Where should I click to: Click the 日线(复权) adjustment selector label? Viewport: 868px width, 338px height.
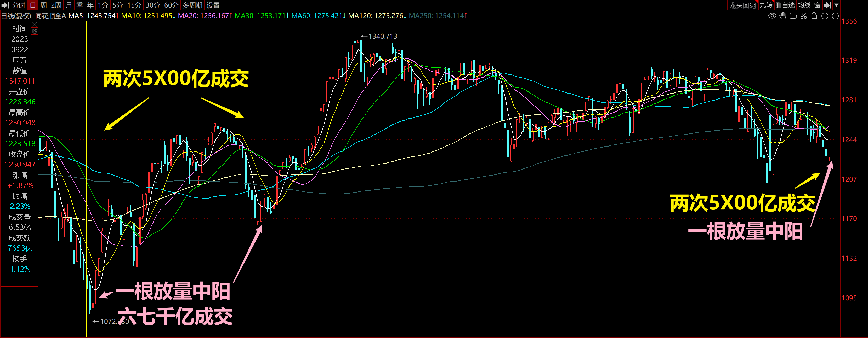point(16,16)
